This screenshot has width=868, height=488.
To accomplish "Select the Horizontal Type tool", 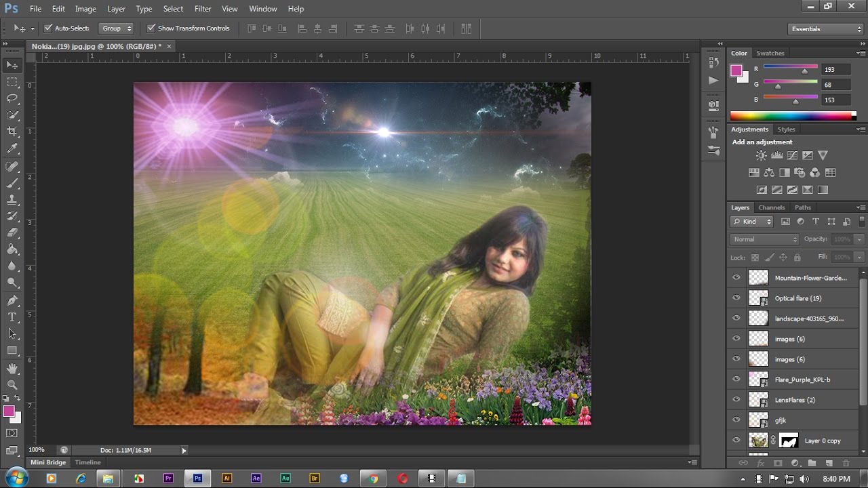I will pos(12,317).
